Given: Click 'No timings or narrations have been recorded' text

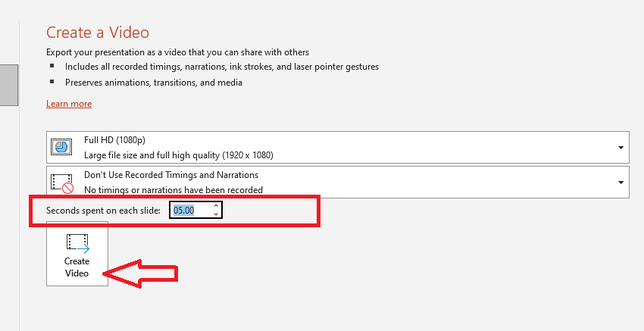Looking at the screenshot, I should [174, 190].
